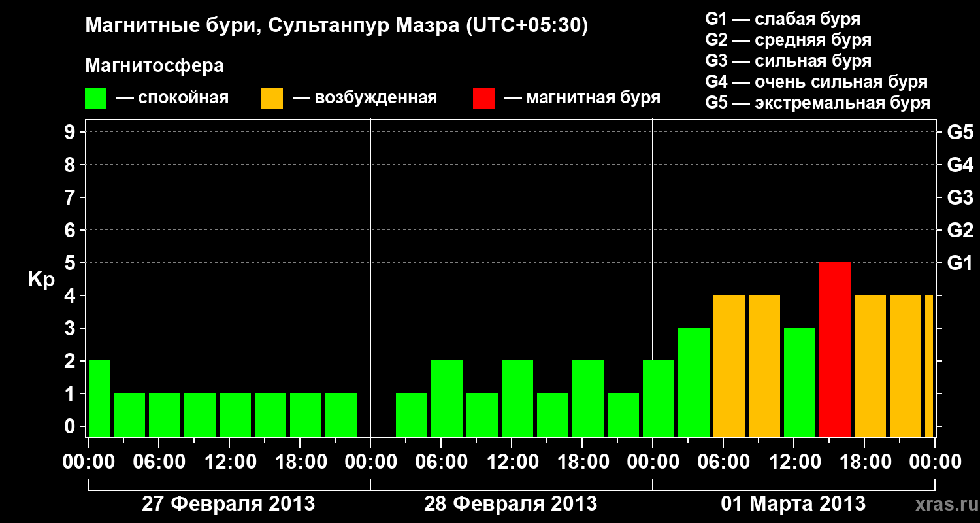The height and width of the screenshot is (523, 980).
Task: Click the 'G2' label on the right axis
Action: pos(960,230)
